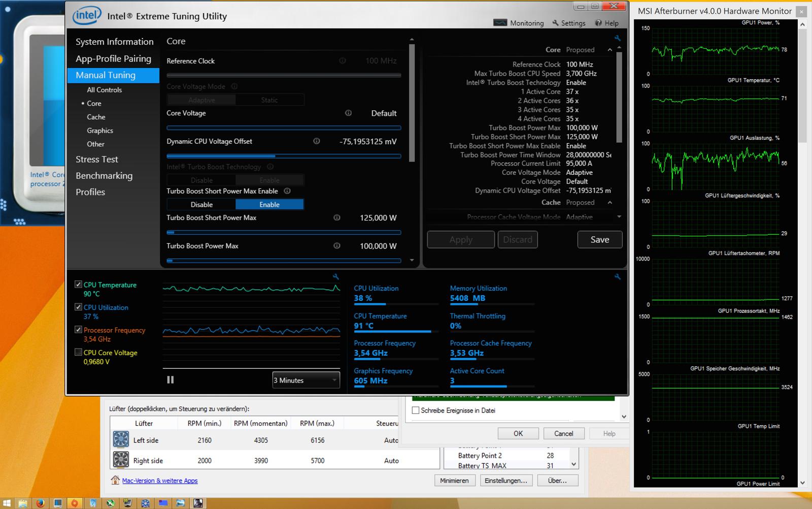Click the wrench icon above the monitoring graph
The height and width of the screenshot is (509, 812).
[335, 276]
